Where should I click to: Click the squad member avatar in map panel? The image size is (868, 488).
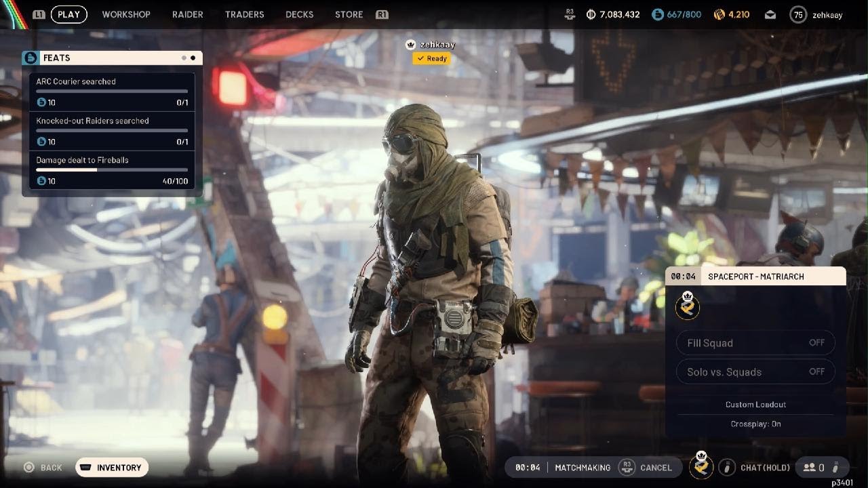coord(688,306)
